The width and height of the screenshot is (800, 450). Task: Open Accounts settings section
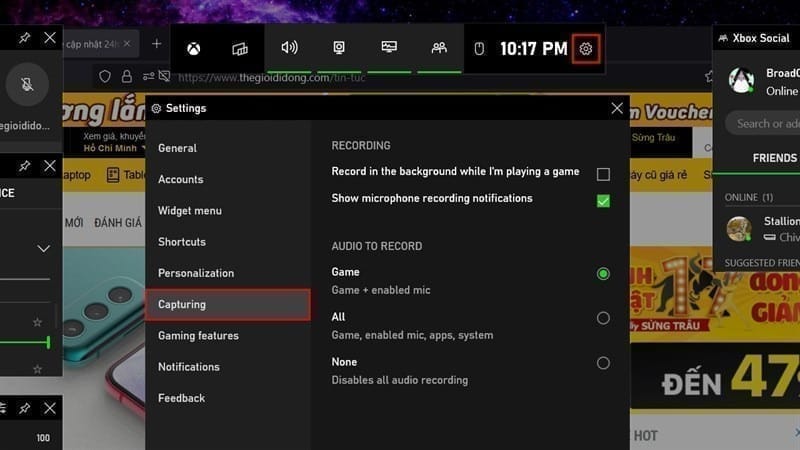tap(228, 179)
